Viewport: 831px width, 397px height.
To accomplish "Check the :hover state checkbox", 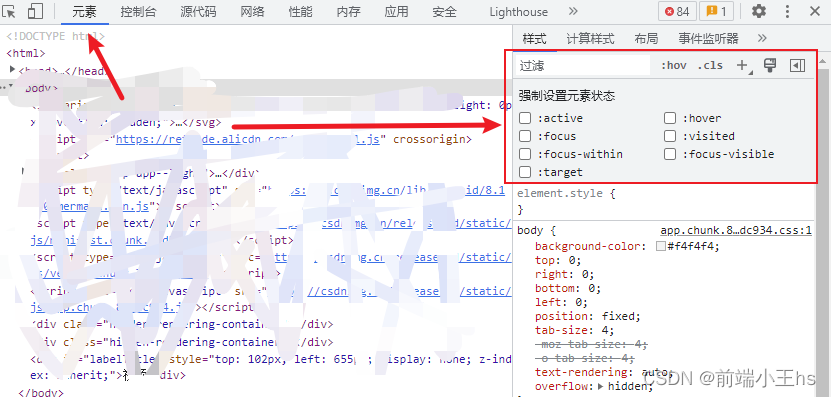I will pos(670,118).
